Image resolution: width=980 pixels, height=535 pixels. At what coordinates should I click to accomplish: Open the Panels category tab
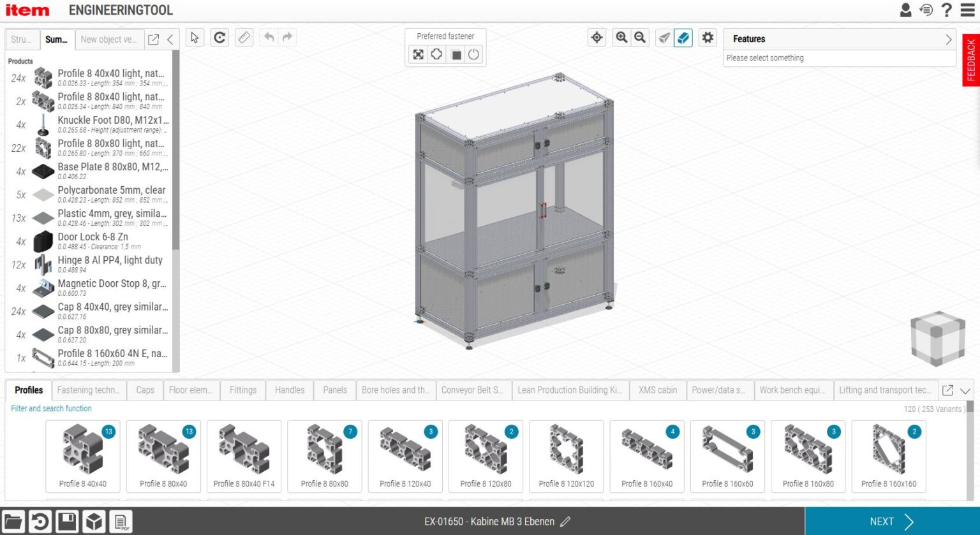pos(334,390)
